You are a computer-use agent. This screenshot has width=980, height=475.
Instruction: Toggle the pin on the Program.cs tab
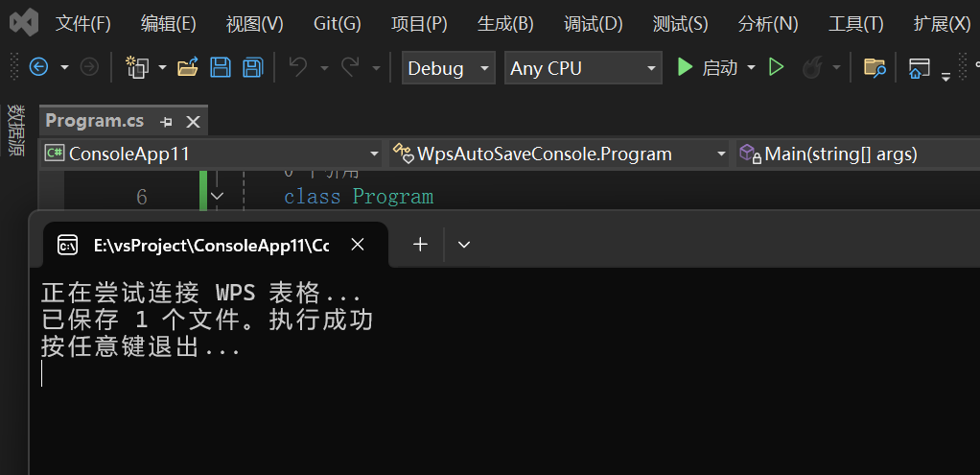click(x=166, y=122)
